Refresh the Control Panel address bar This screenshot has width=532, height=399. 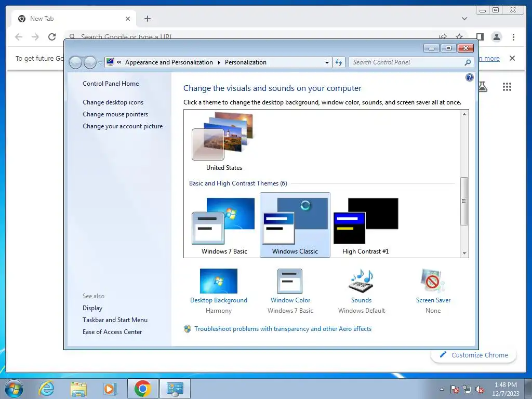click(x=339, y=62)
